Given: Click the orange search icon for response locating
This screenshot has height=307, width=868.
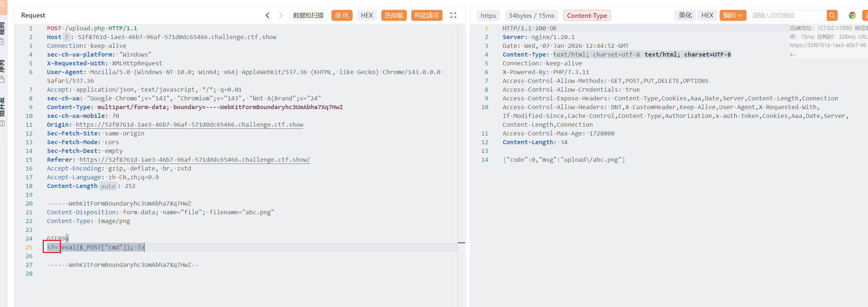Looking at the screenshot, I should click(x=832, y=15).
